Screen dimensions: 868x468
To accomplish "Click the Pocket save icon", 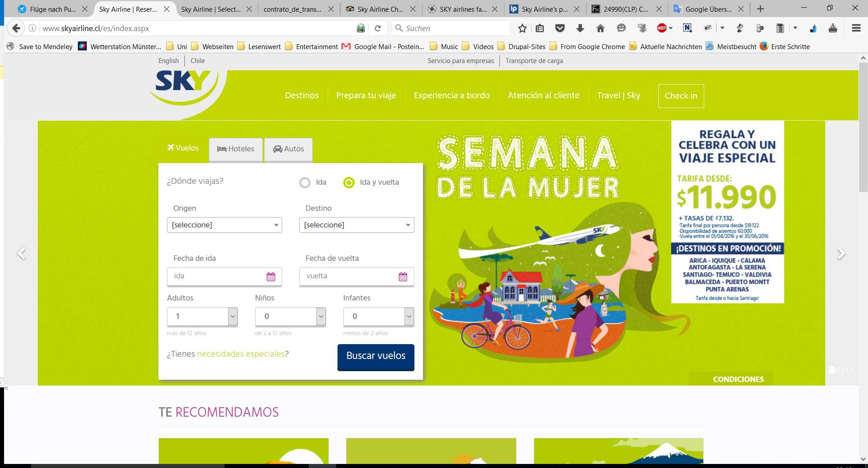I will [x=560, y=28].
